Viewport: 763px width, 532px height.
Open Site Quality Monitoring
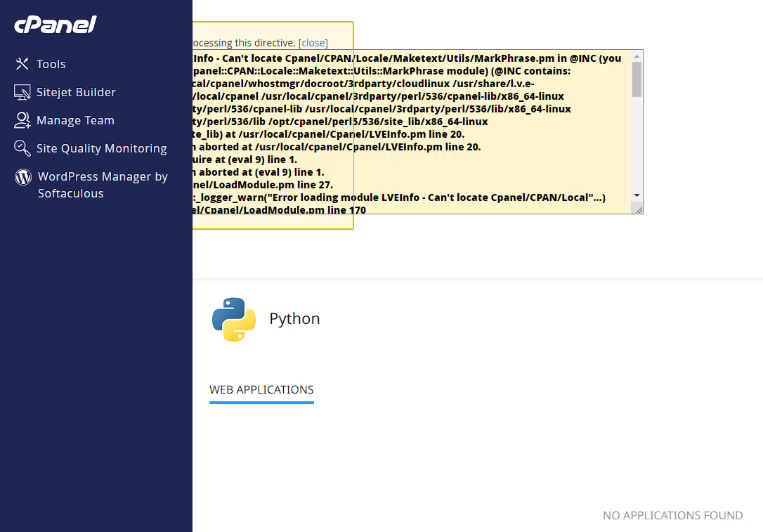click(x=102, y=148)
